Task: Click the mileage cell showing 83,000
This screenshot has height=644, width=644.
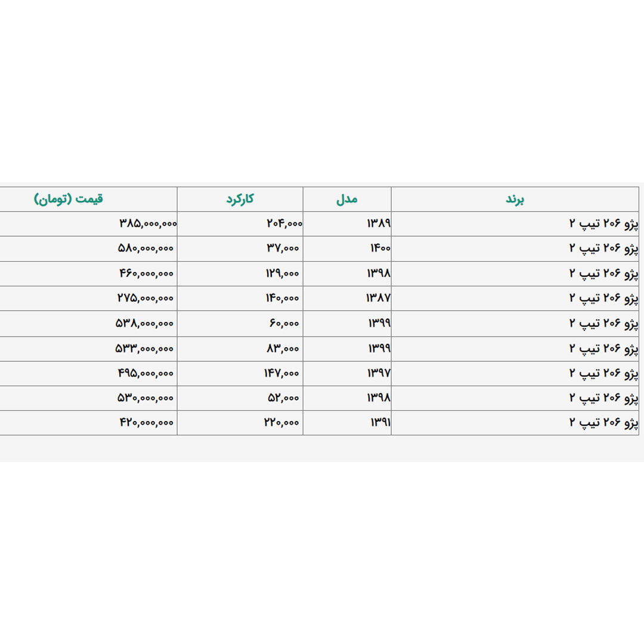Action: (x=283, y=348)
